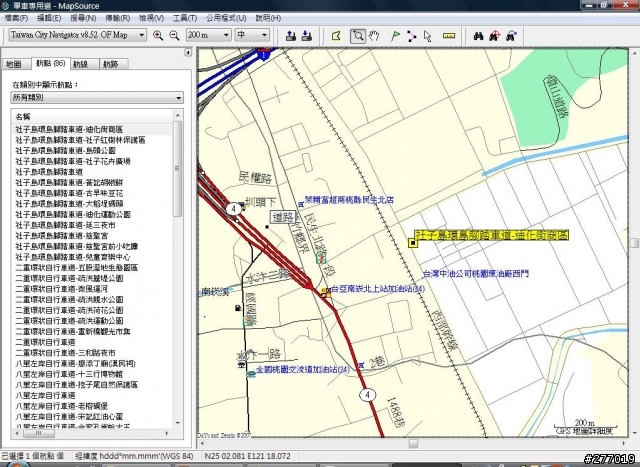Image resolution: width=640 pixels, height=467 pixels.
Task: Click the yellow waypoint label on the map
Action: pos(491,235)
